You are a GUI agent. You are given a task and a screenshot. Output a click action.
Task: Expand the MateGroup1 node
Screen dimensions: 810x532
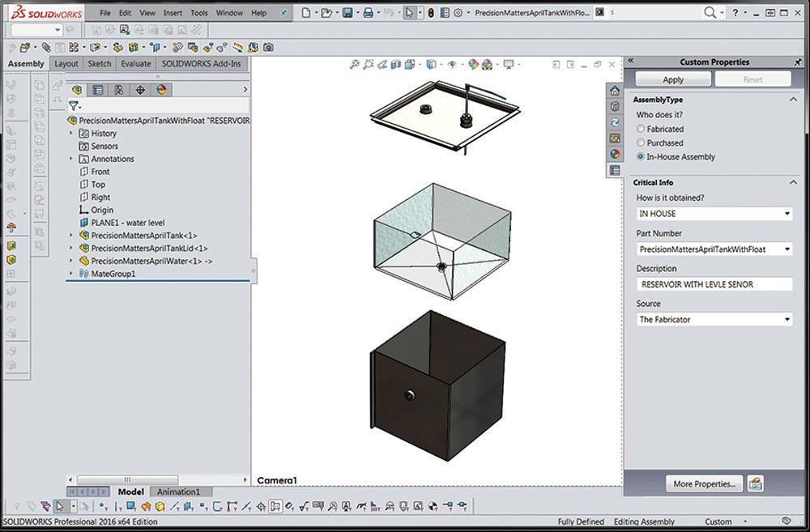point(71,273)
